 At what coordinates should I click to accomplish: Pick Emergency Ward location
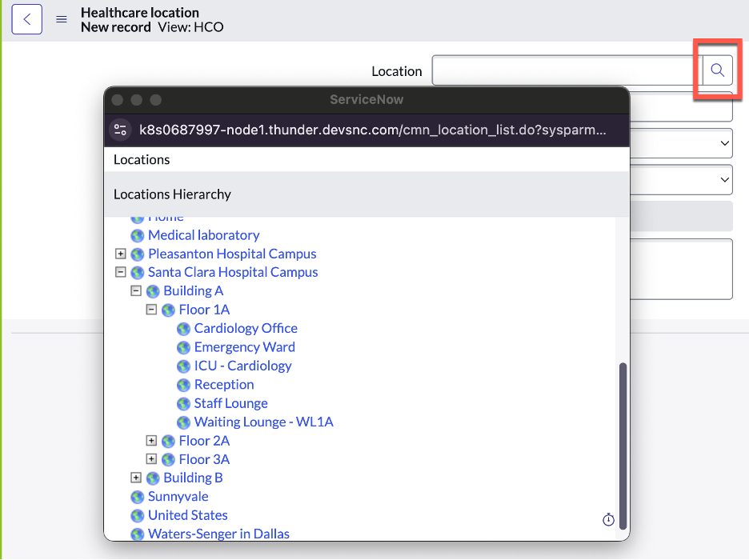click(245, 347)
